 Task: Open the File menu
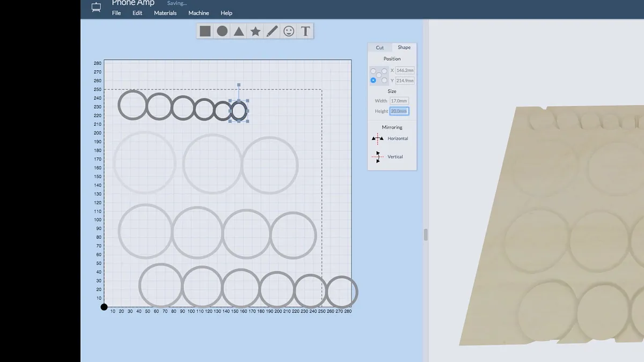point(116,13)
